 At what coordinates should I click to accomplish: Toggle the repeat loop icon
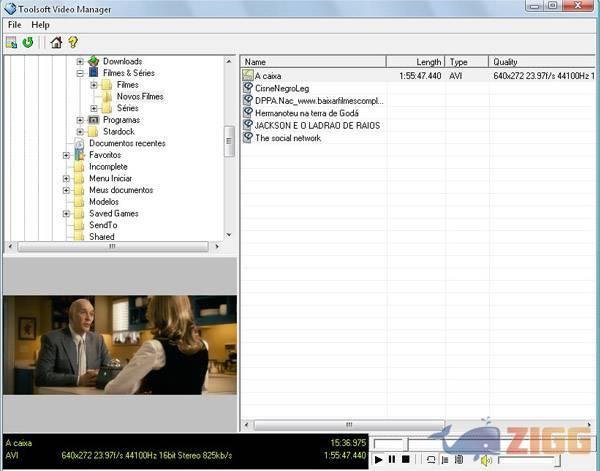430,460
